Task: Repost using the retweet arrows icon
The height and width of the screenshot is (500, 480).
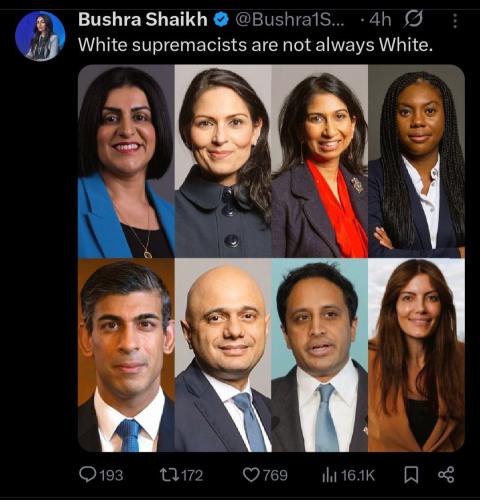Action: pos(168,474)
